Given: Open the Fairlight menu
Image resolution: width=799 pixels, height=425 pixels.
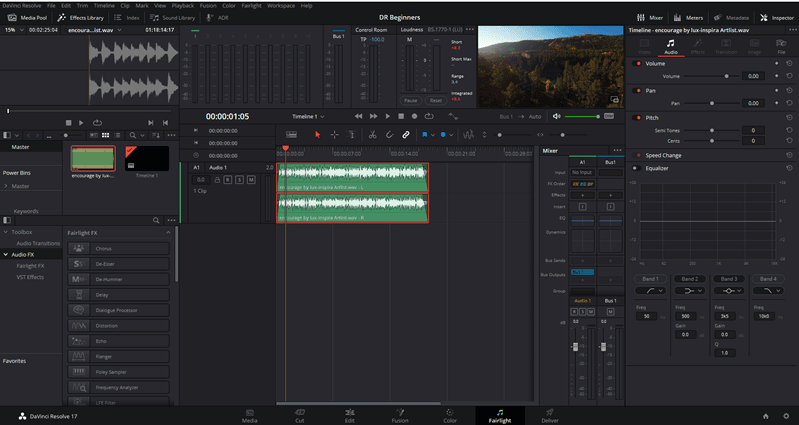Looking at the screenshot, I should tap(251, 6).
